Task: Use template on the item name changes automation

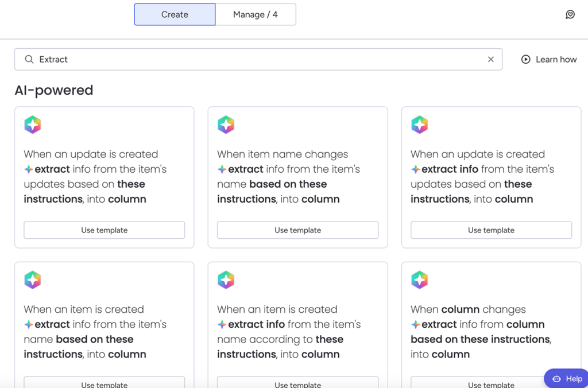Action: tap(297, 230)
